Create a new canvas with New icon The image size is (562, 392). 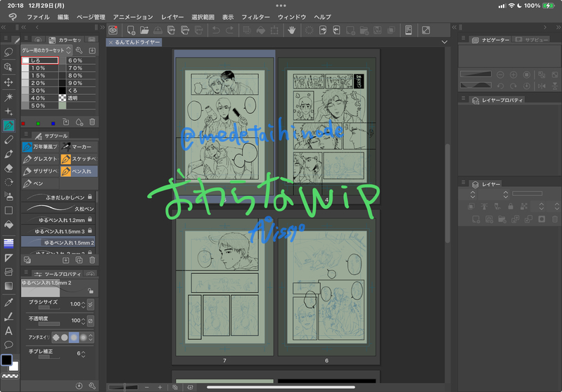(x=131, y=30)
